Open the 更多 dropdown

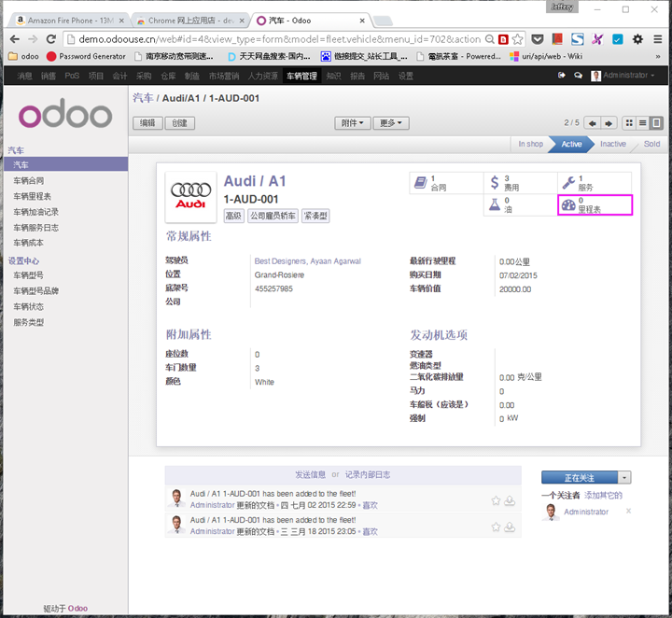click(391, 123)
